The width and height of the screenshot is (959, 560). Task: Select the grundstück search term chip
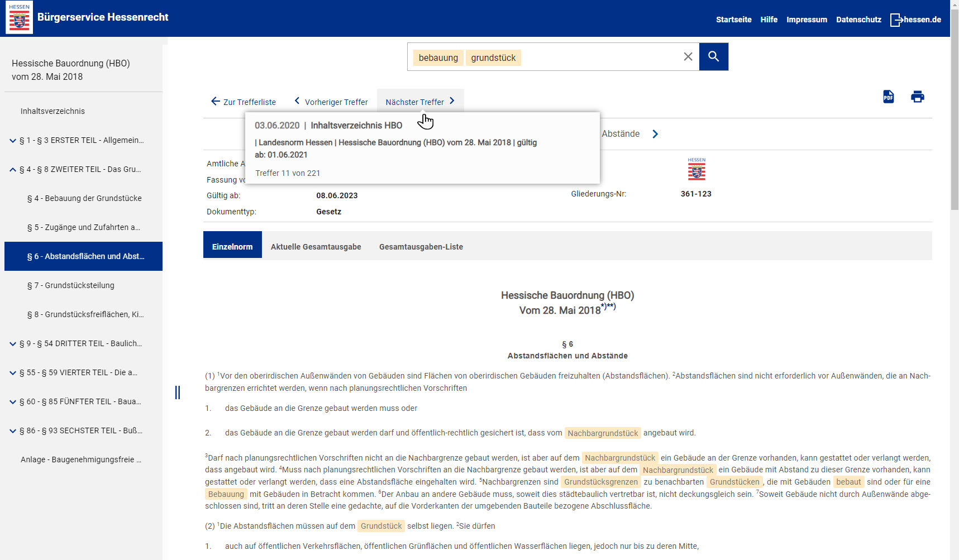click(493, 58)
